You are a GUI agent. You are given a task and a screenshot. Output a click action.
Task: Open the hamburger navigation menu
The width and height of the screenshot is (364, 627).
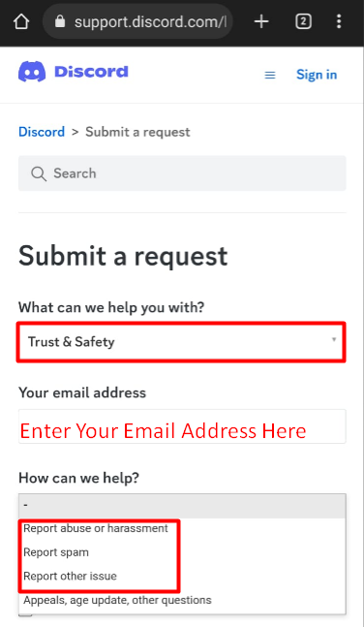point(270,75)
